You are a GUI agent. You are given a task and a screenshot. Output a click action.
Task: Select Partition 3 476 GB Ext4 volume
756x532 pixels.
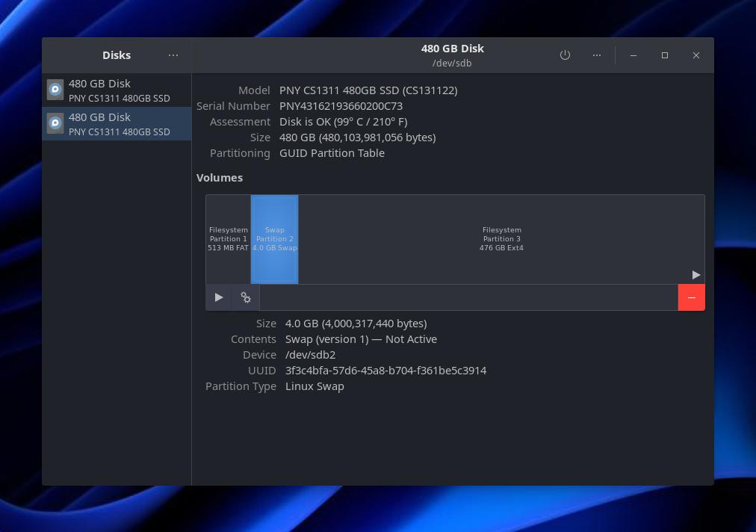click(501, 239)
